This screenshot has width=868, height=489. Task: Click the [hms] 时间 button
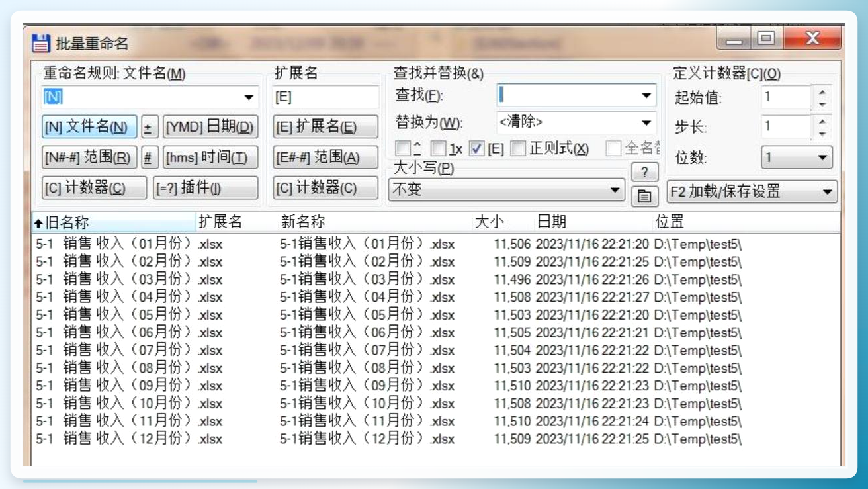pos(210,157)
